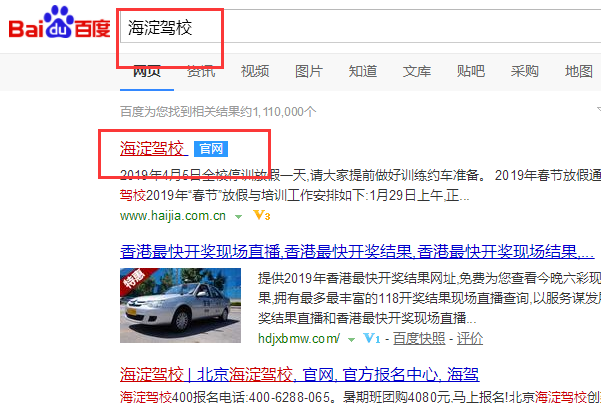The image size is (601, 403).
Task: Expand dropdown arrow beside www.haijia.com.cn
Action: click(x=238, y=217)
